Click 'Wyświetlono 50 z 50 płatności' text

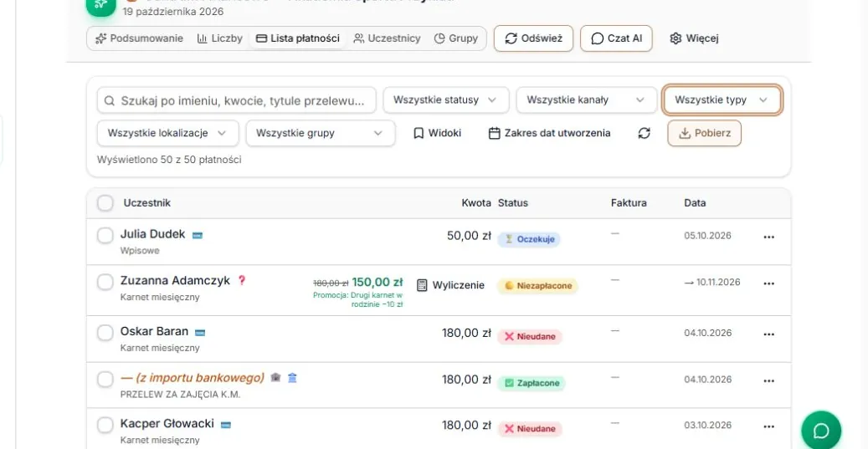click(x=169, y=160)
